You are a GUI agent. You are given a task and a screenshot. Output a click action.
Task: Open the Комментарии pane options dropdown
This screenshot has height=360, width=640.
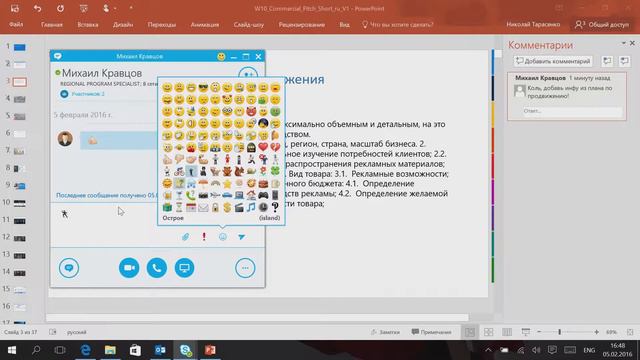624,43
